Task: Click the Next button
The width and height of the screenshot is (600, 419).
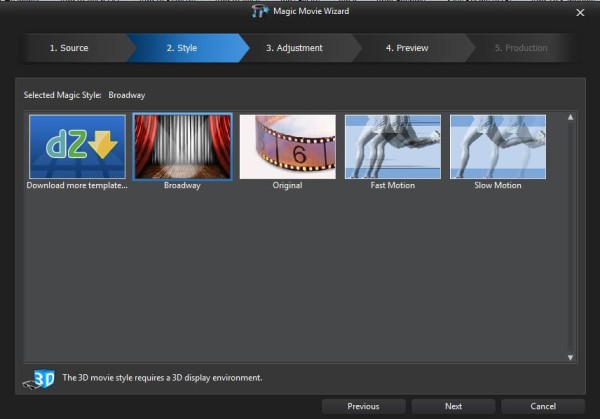Action: pos(453,406)
